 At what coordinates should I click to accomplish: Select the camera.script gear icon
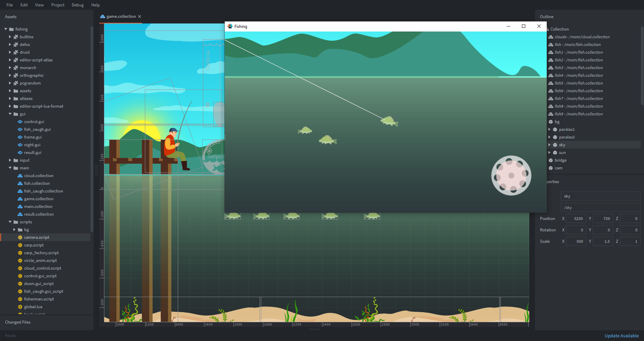click(20, 237)
